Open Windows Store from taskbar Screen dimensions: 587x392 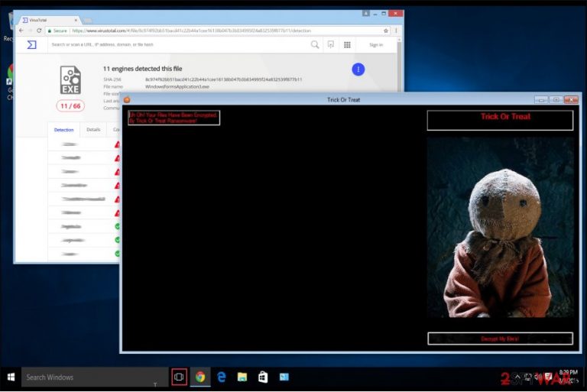pyautogui.click(x=263, y=377)
